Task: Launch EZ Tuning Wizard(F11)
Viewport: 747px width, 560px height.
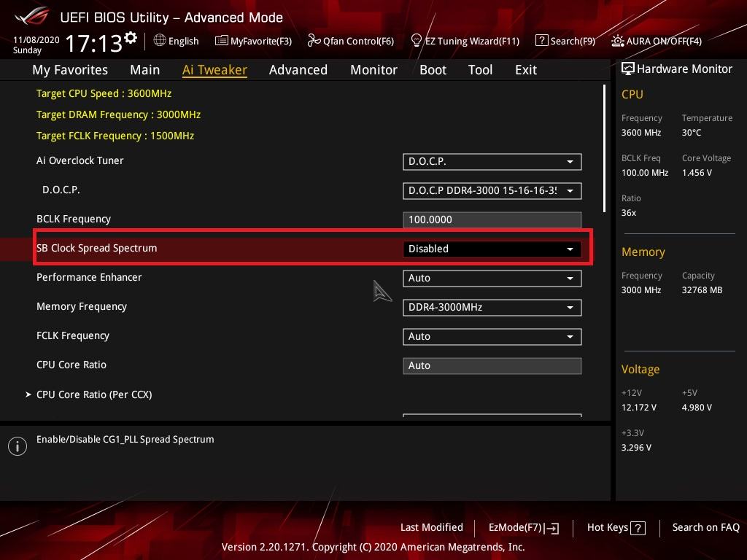Action: [465, 41]
